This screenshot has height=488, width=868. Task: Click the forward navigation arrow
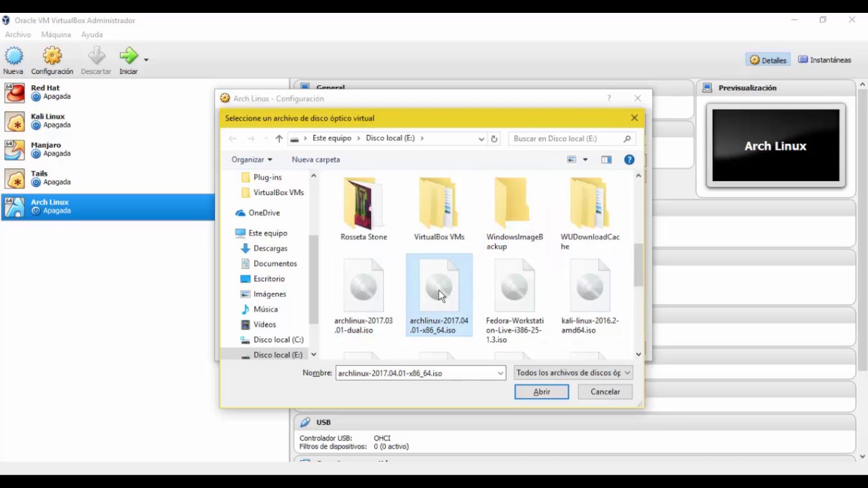[251, 138]
